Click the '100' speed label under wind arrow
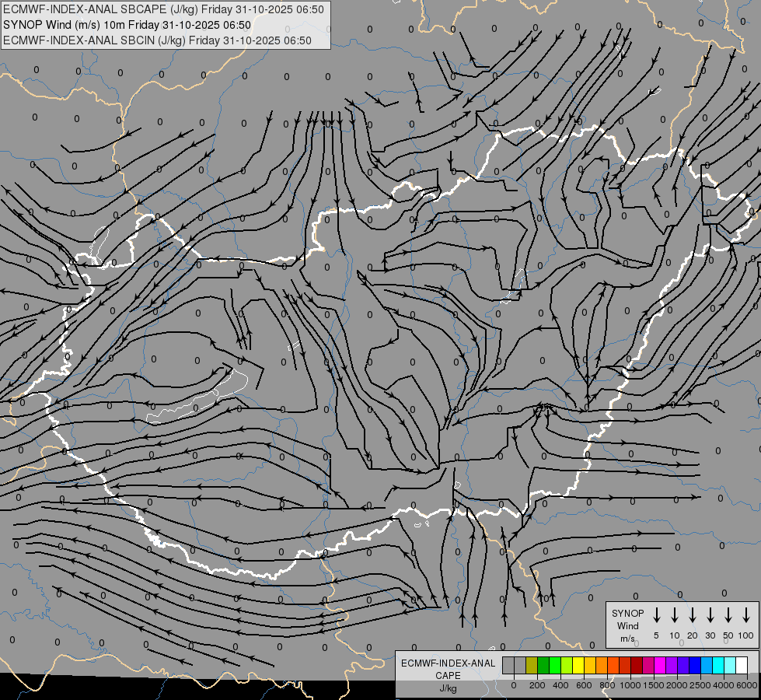 pyautogui.click(x=746, y=635)
